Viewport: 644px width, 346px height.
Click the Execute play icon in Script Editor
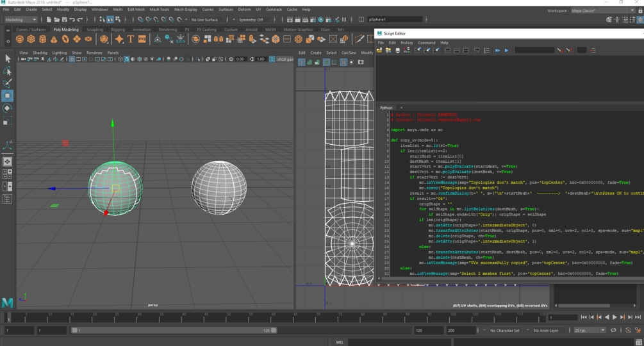[x=506, y=50]
